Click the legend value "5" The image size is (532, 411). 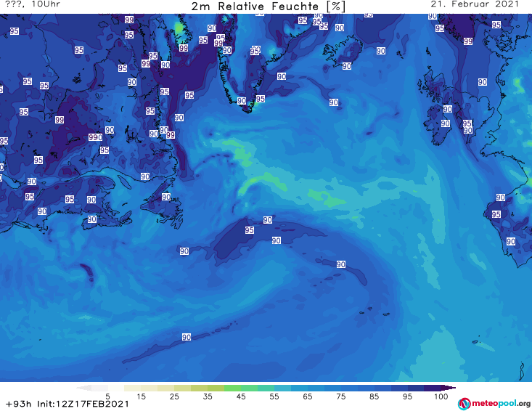[107, 396]
